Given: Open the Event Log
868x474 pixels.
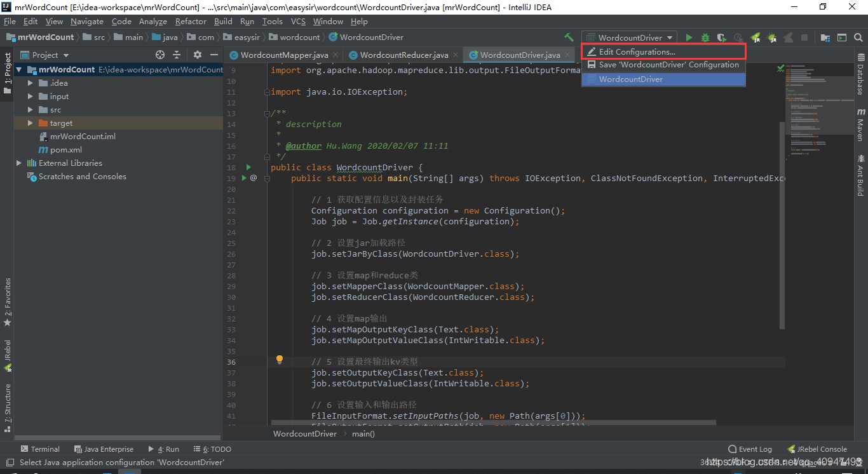Looking at the screenshot, I should coord(750,449).
